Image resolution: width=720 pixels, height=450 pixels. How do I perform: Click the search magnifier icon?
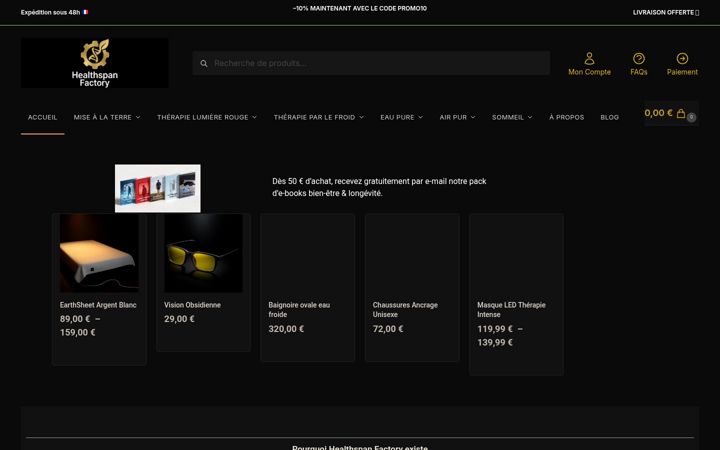click(x=204, y=63)
